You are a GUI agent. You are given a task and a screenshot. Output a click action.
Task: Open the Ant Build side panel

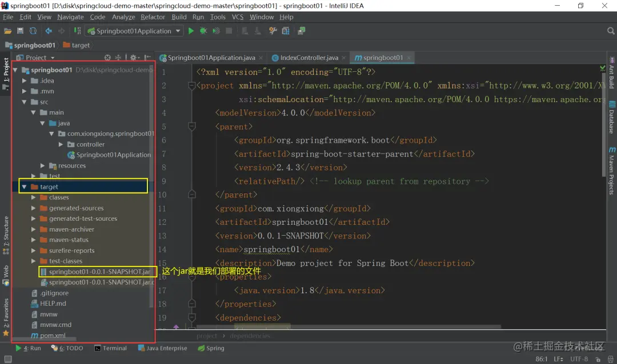pos(611,73)
